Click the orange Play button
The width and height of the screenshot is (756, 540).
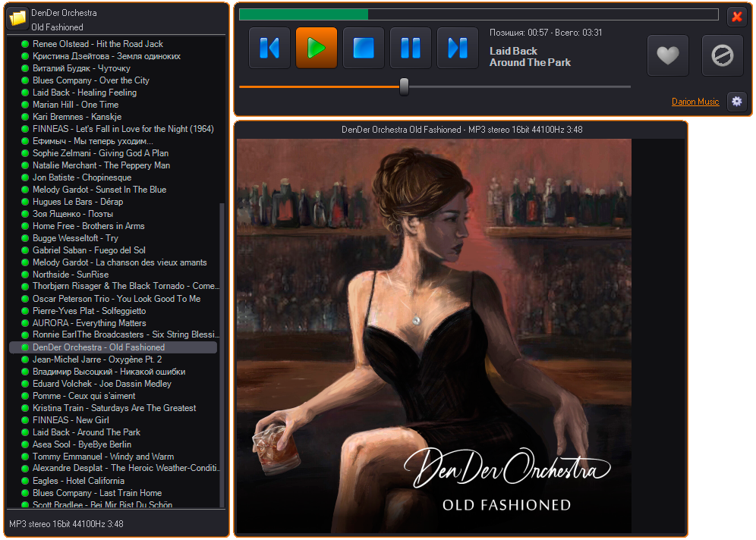pos(317,48)
